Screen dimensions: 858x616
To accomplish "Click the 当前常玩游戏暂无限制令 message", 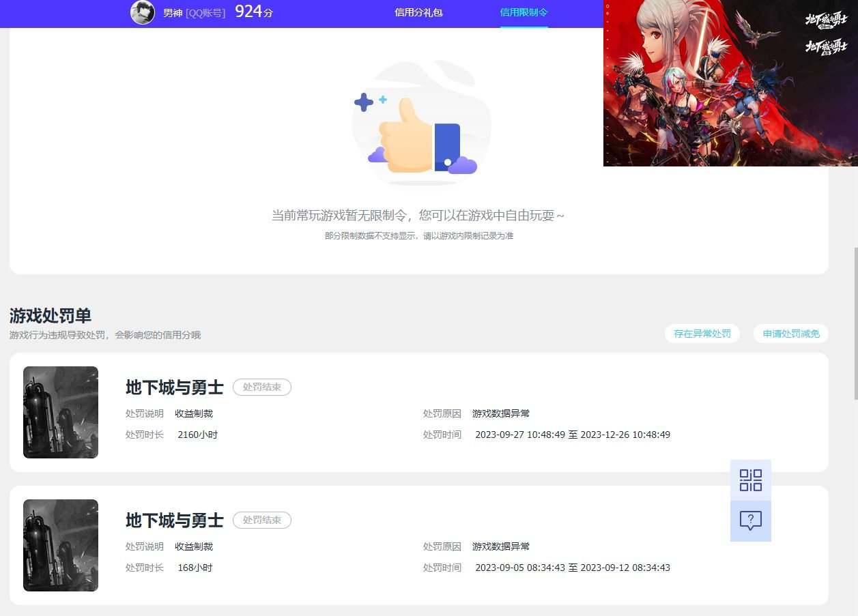I will (418, 216).
